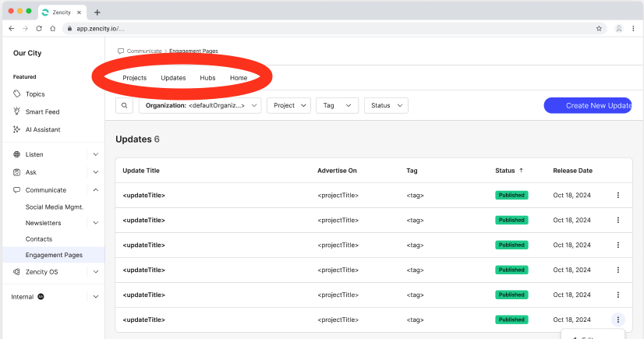The image size is (644, 339).
Task: Open the Smart Feed section
Action: click(42, 111)
